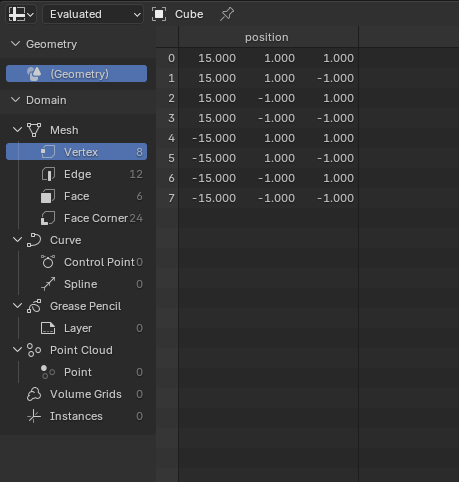Open the Evaluated object mode dropdown
Screen dimensions: 459x482
click(x=93, y=14)
